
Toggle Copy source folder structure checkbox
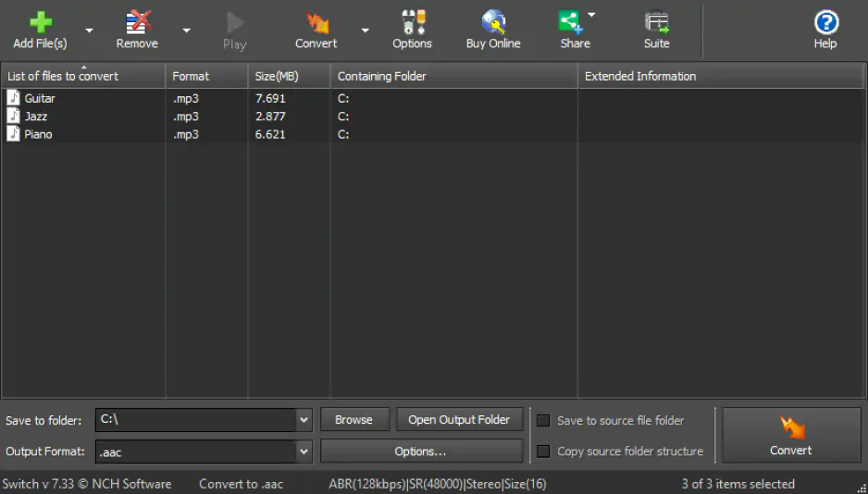pyautogui.click(x=543, y=451)
